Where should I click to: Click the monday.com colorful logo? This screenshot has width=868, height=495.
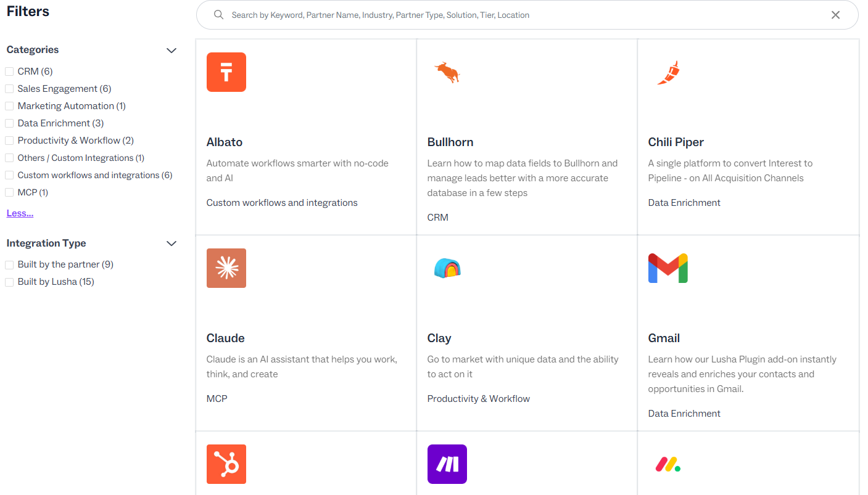pyautogui.click(x=668, y=464)
